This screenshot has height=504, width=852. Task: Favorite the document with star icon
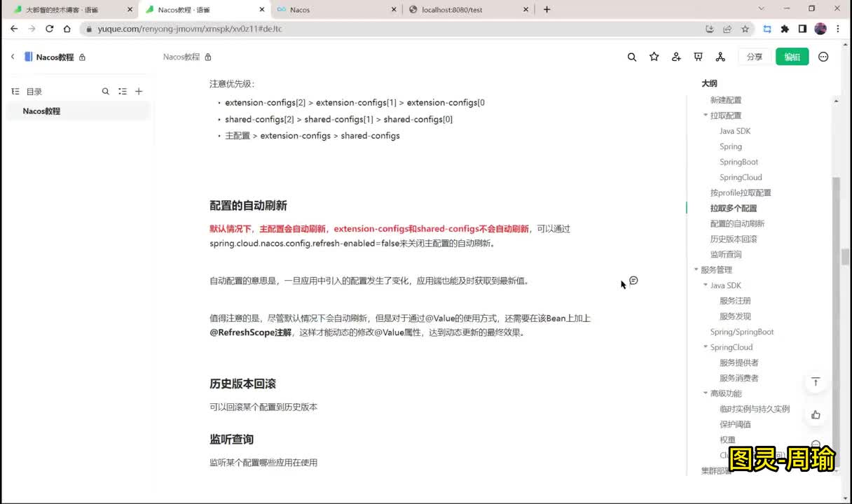pyautogui.click(x=654, y=57)
